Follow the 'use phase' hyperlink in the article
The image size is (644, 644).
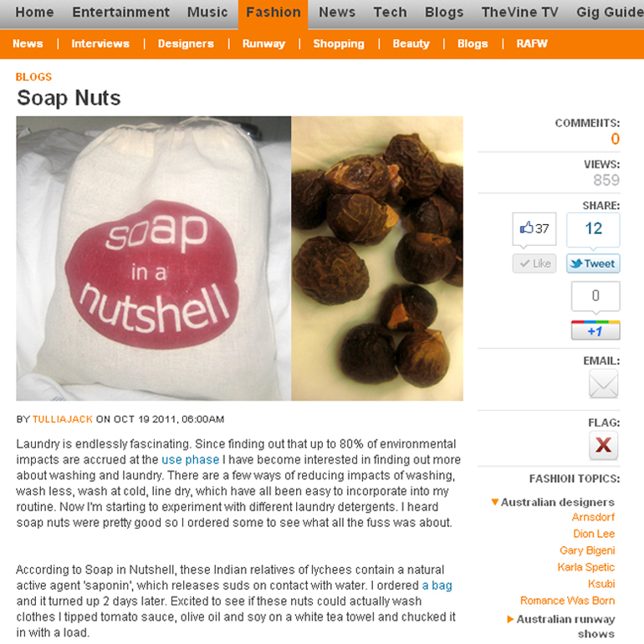click(x=190, y=460)
